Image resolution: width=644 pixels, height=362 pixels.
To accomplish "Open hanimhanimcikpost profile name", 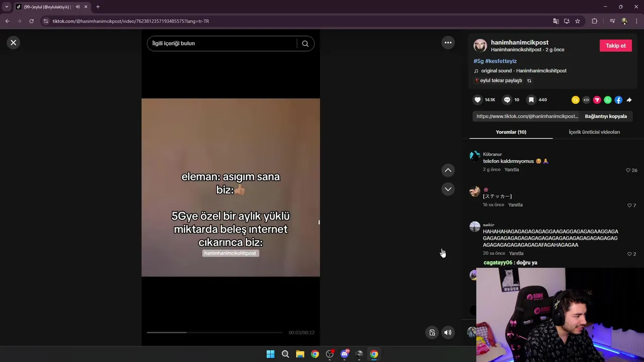I will (x=520, y=42).
